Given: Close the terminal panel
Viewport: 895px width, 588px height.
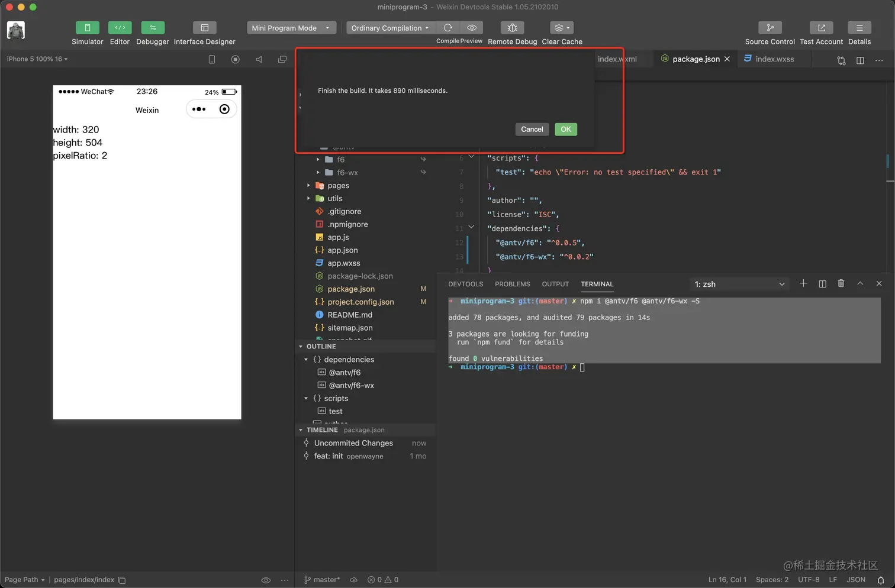Looking at the screenshot, I should tap(879, 284).
